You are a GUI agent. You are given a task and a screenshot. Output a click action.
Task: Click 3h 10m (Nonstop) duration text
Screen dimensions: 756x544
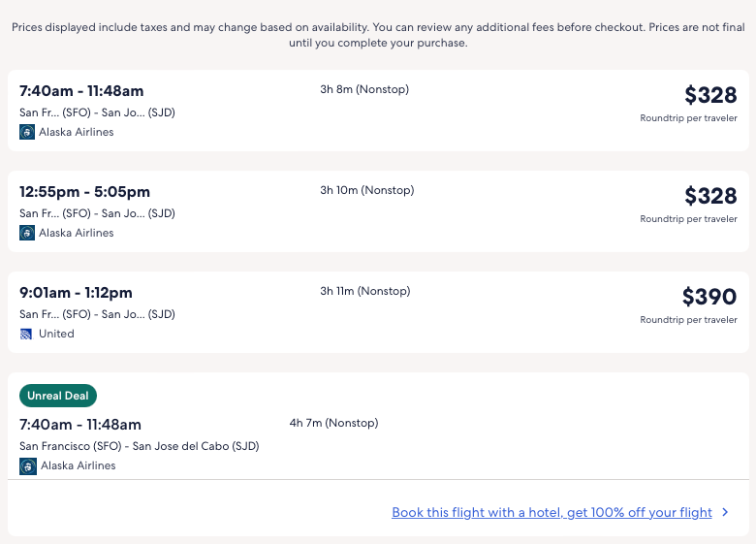click(366, 190)
